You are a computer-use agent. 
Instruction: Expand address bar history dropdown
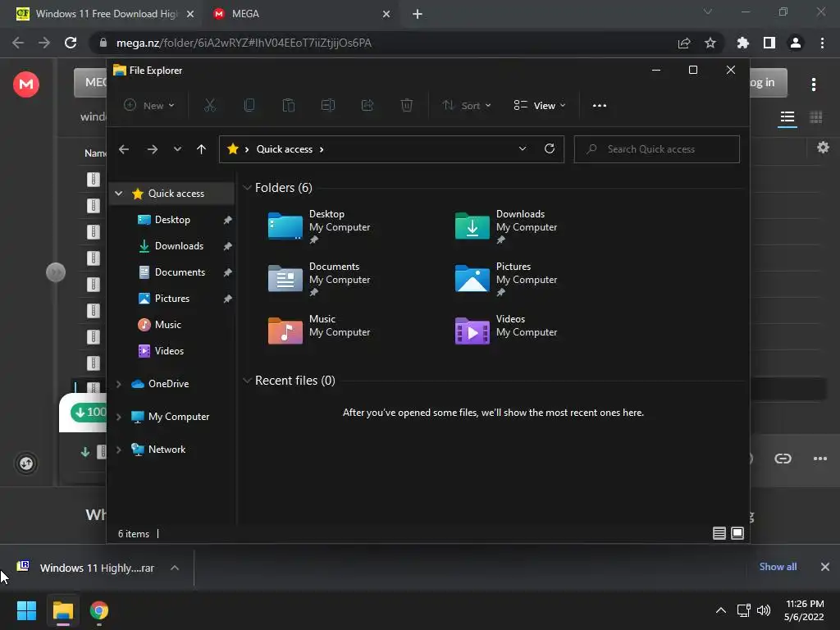[x=523, y=149]
